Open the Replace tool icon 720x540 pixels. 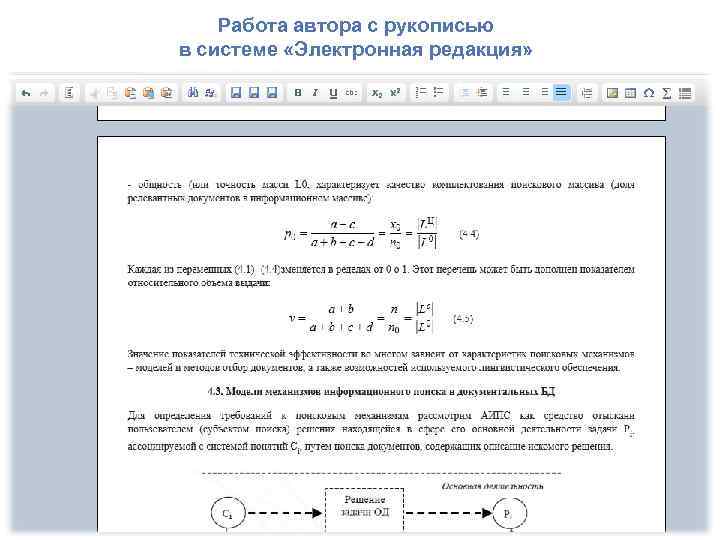210,93
